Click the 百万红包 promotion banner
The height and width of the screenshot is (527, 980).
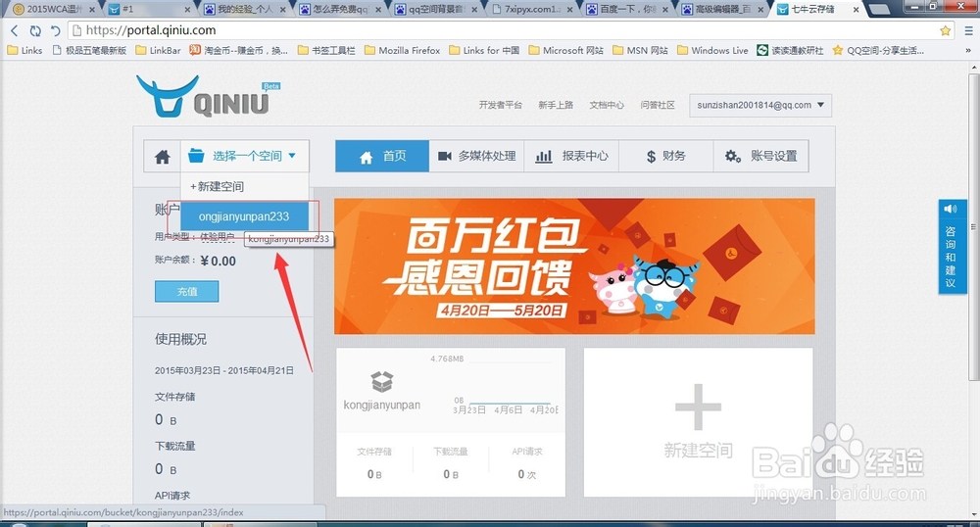[574, 266]
